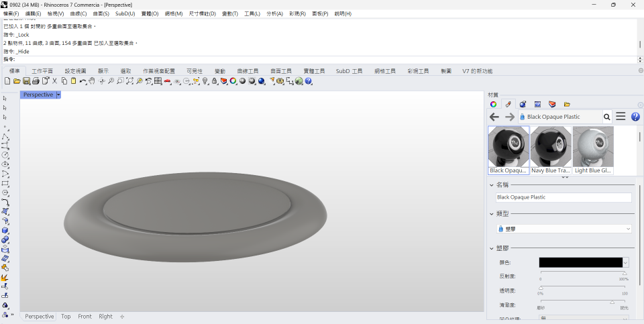Click the back arrow in materials panel

click(494, 117)
